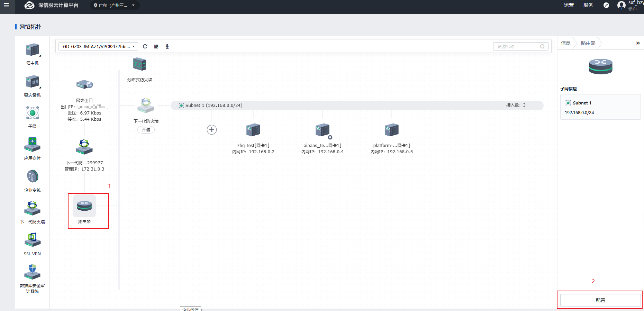Image resolution: width=644 pixels, height=311 pixels.
Task: Select the 容灾备机 disaster recovery icon
Action: coord(33,82)
